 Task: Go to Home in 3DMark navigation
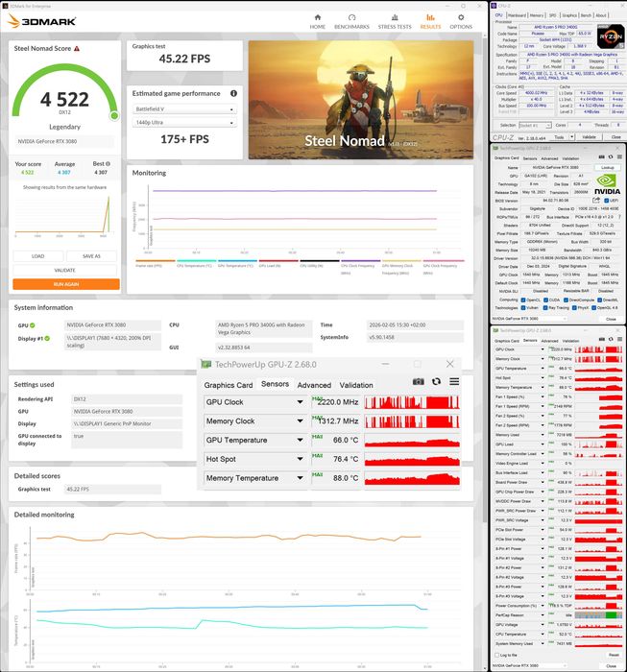point(318,21)
